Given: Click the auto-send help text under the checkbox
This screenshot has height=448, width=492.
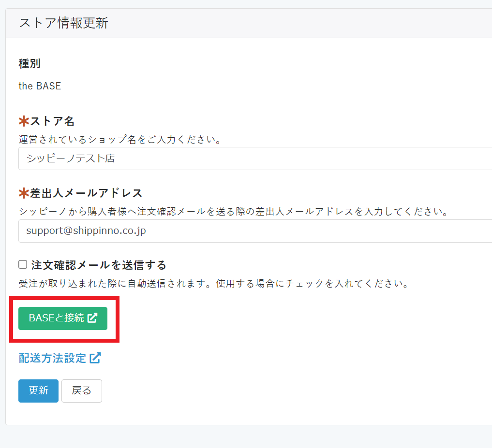Looking at the screenshot, I should point(213,283).
